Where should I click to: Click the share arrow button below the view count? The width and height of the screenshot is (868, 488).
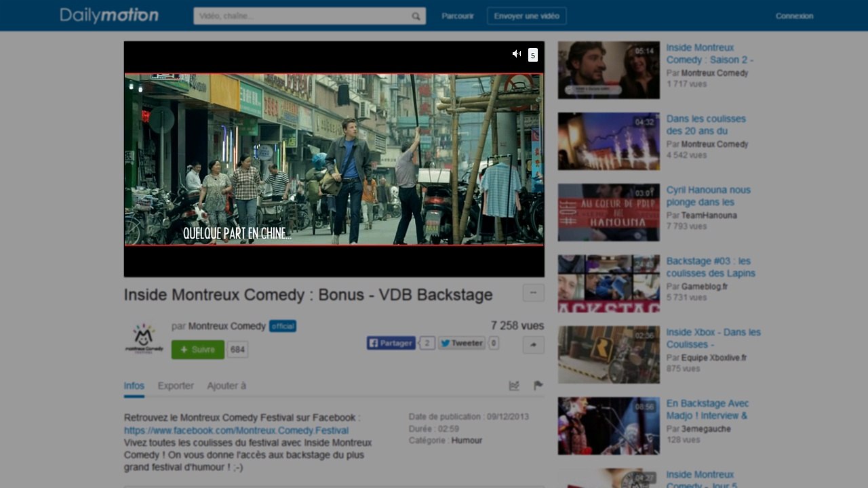pos(534,345)
